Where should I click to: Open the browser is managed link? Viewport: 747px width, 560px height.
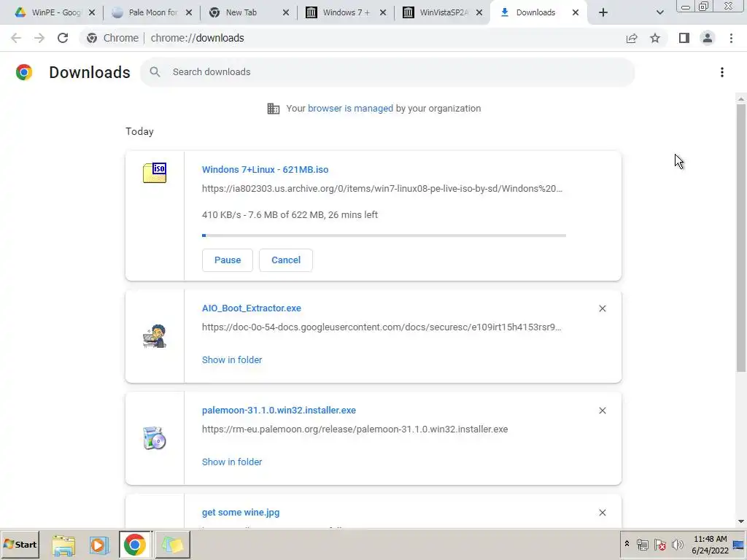[350, 108]
